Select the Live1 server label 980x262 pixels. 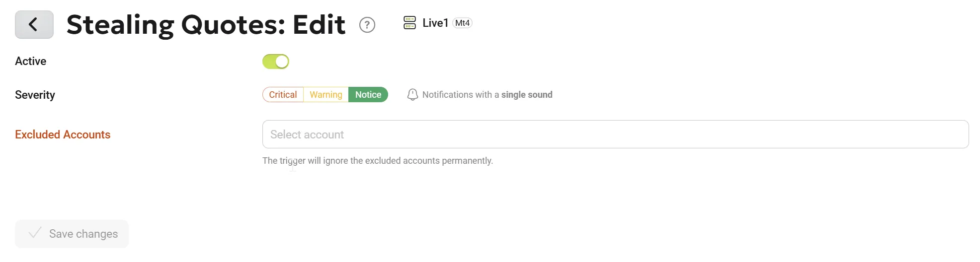click(435, 23)
